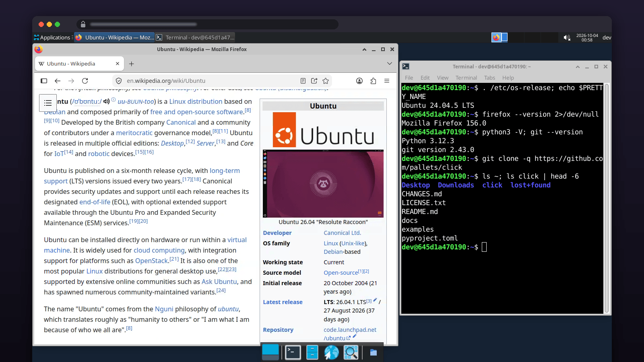Follow the Canonical company link

coord(181,122)
